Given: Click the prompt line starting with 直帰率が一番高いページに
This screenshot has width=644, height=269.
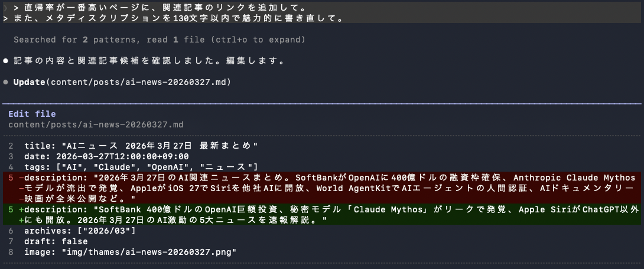Looking at the screenshot, I should point(165,8).
